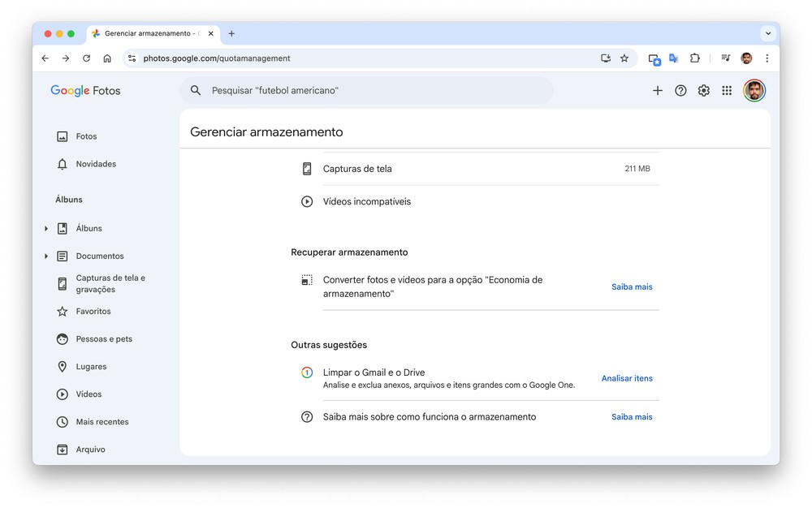This screenshot has height=508, width=812.
Task: Click the Google Translate toolbar icon
Action: pyautogui.click(x=673, y=58)
